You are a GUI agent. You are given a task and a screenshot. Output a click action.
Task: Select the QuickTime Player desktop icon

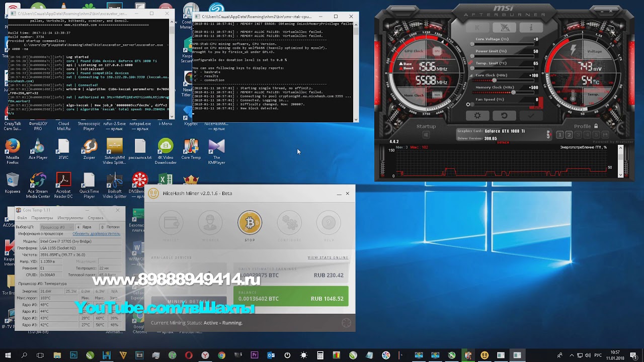pyautogui.click(x=89, y=186)
